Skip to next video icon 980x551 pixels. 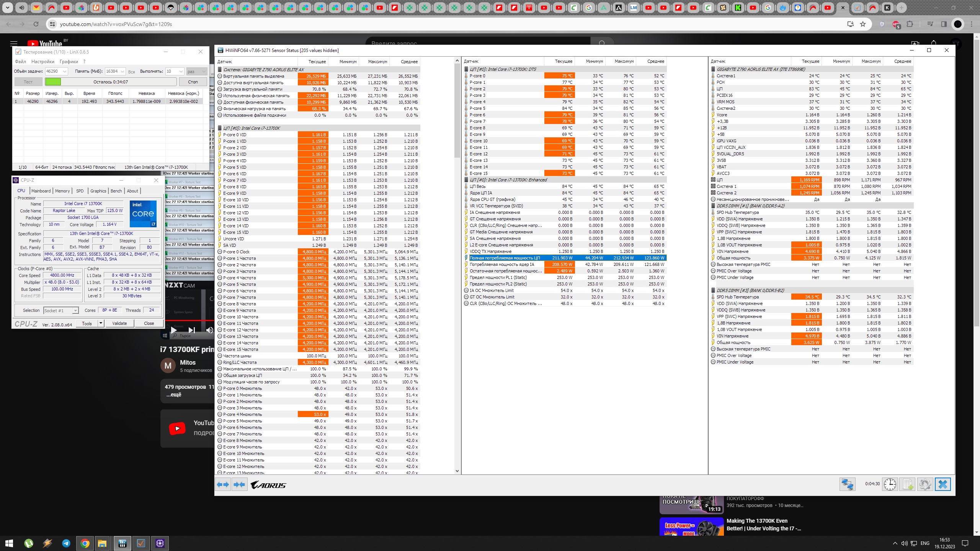pyautogui.click(x=192, y=330)
